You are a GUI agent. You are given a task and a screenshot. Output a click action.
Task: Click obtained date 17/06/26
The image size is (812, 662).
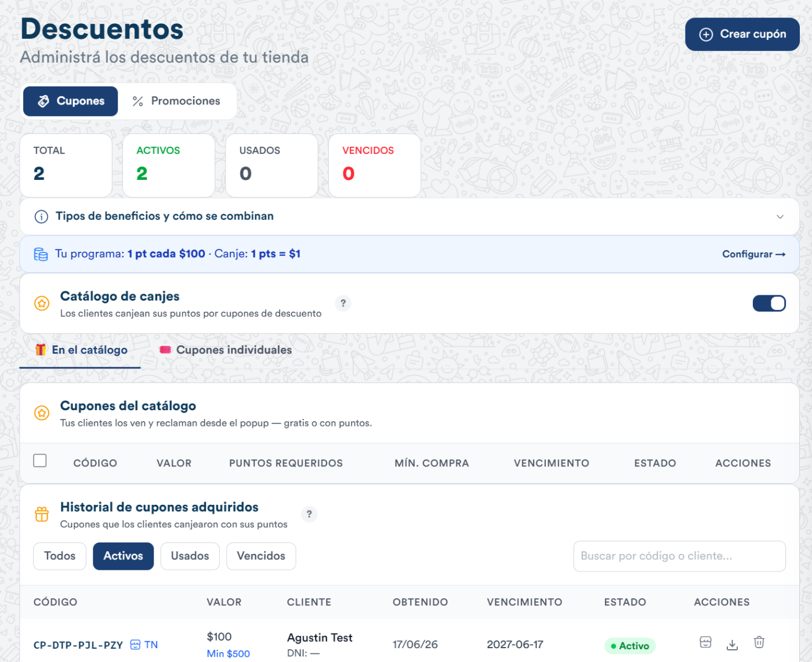coord(415,645)
